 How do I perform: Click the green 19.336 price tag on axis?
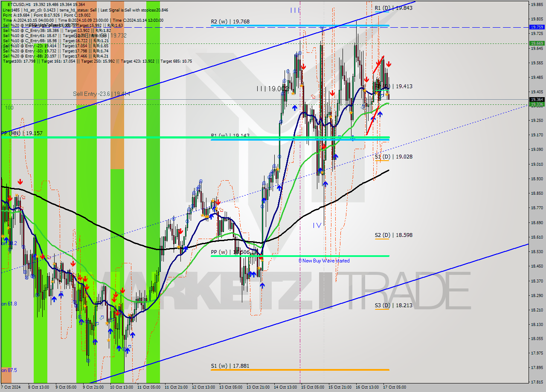click(x=537, y=104)
